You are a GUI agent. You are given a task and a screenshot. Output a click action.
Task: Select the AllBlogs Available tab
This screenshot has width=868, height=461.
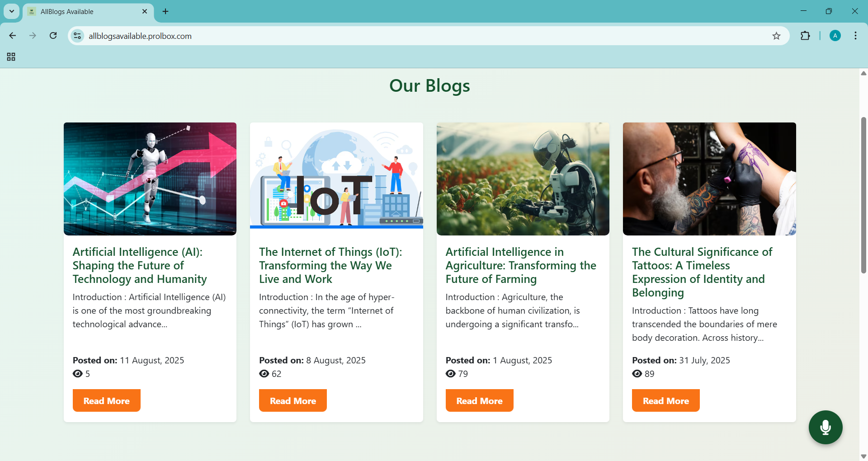pyautogui.click(x=86, y=12)
